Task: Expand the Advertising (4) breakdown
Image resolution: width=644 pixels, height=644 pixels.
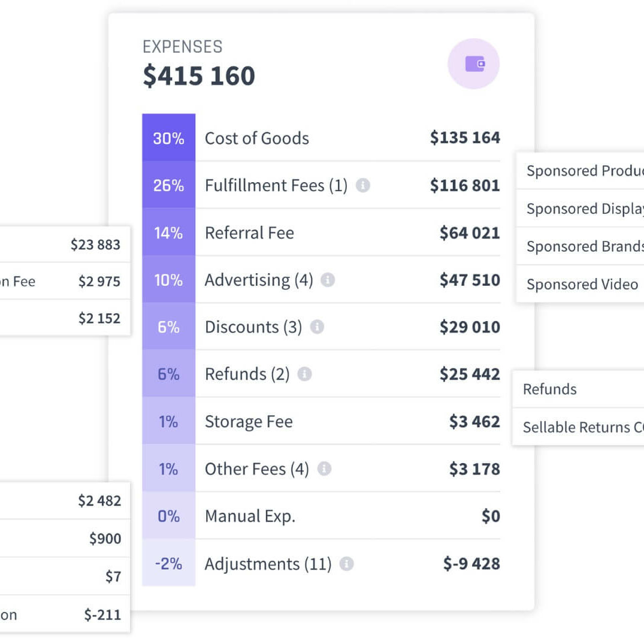Action: click(x=258, y=280)
